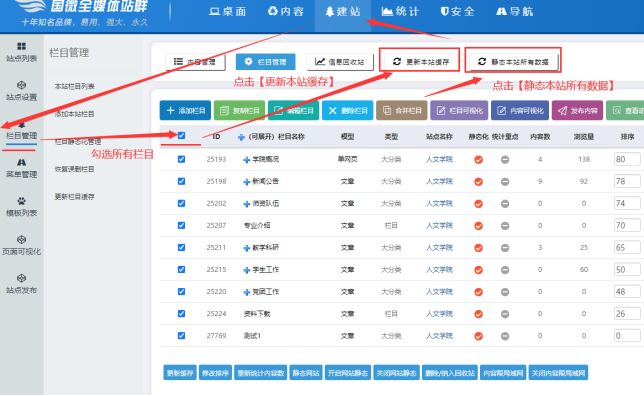
Task: Click the red 静态化 status icon for 学院概况
Action: (x=478, y=159)
